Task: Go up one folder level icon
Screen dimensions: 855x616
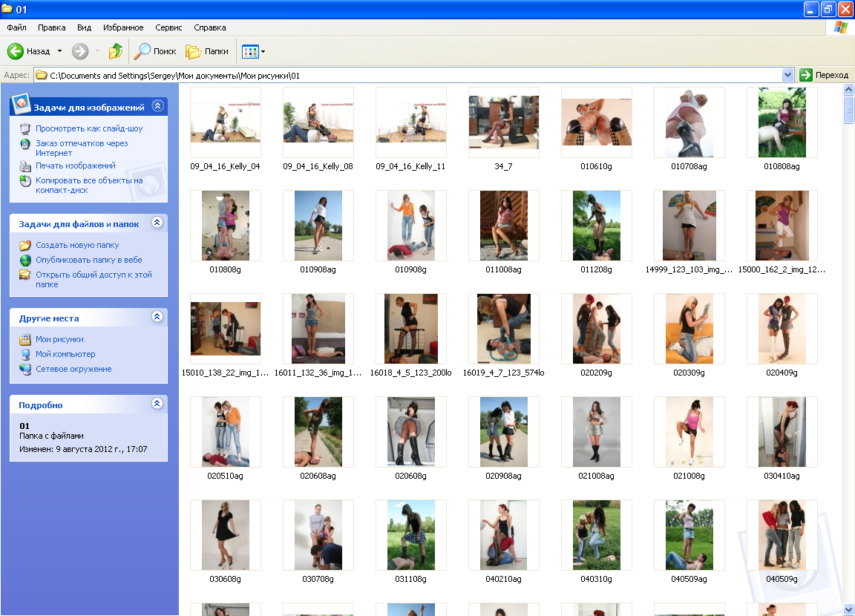Action: click(115, 51)
